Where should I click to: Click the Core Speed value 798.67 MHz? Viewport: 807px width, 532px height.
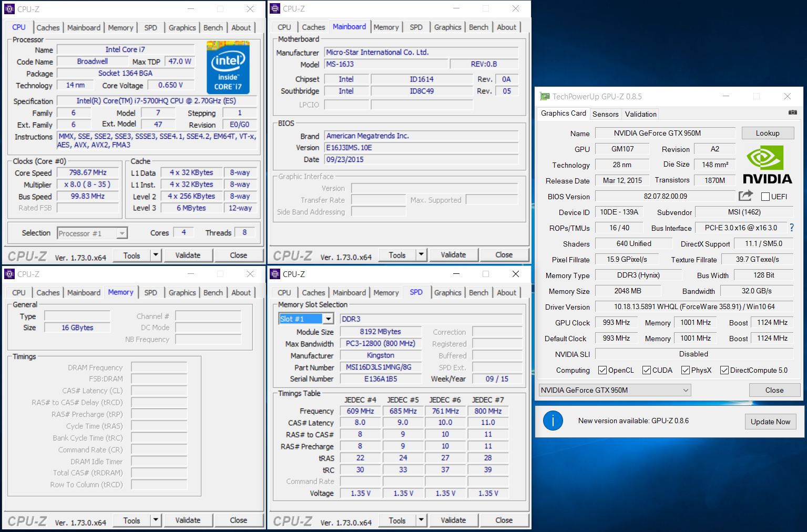pos(88,172)
